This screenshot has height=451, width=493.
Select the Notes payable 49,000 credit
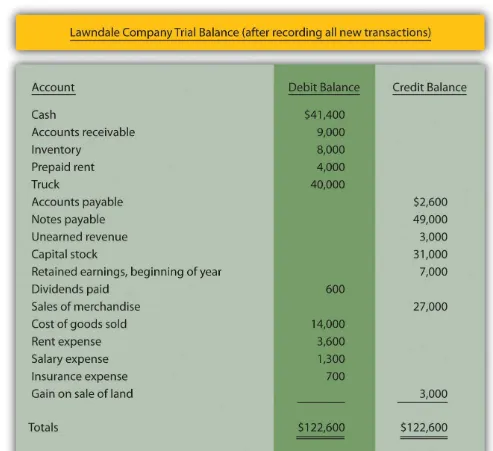430,219
